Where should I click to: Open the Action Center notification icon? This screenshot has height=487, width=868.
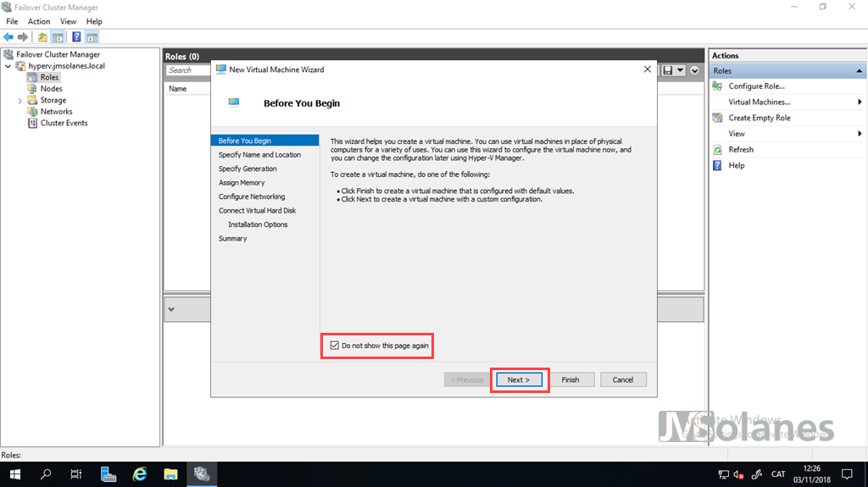pyautogui.click(x=847, y=474)
